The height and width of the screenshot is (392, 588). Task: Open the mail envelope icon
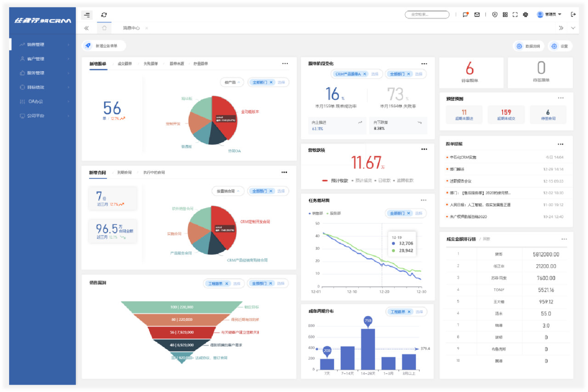(477, 15)
